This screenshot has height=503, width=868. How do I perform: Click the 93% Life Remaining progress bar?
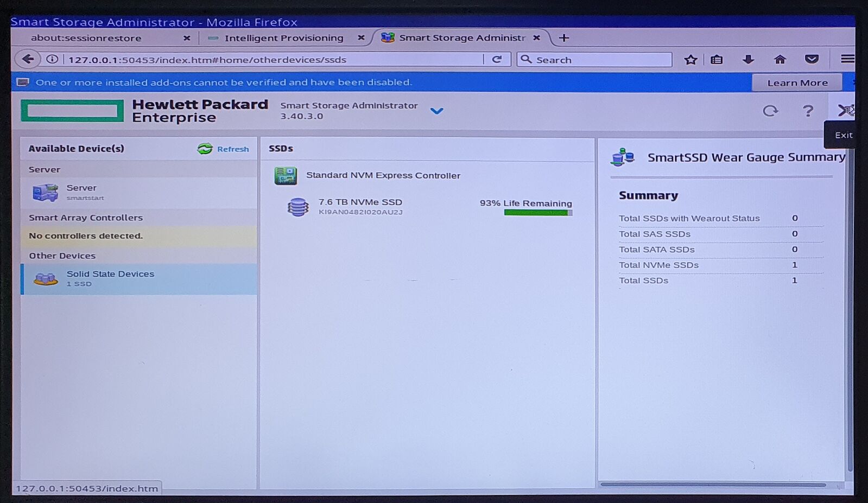coord(537,213)
